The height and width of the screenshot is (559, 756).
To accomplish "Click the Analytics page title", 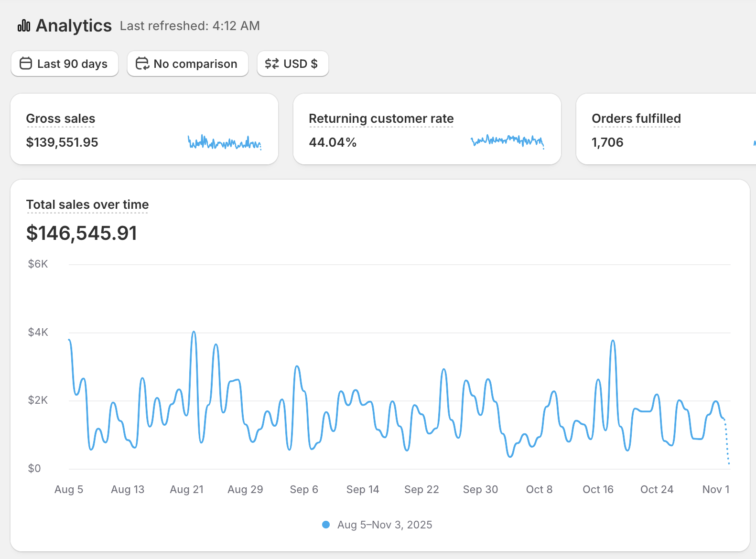I will 74,26.
